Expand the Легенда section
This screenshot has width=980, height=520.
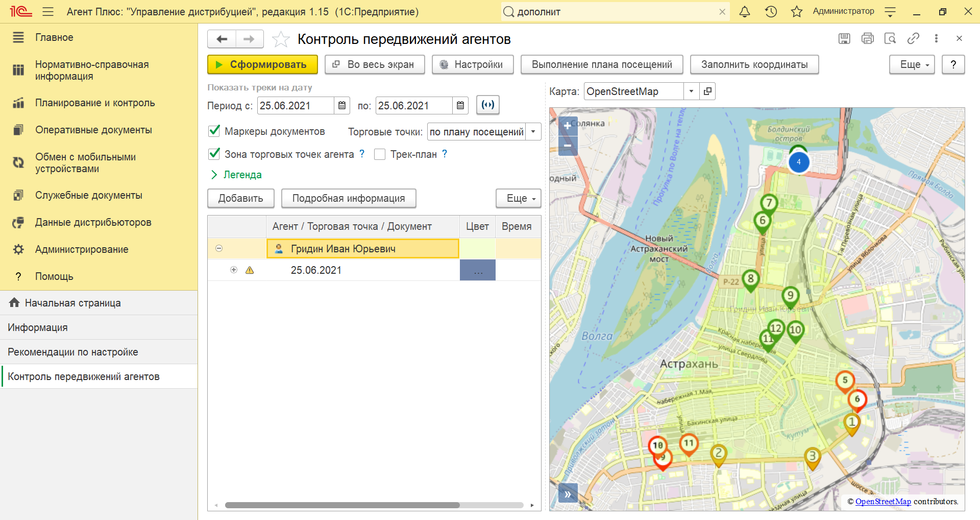point(236,175)
